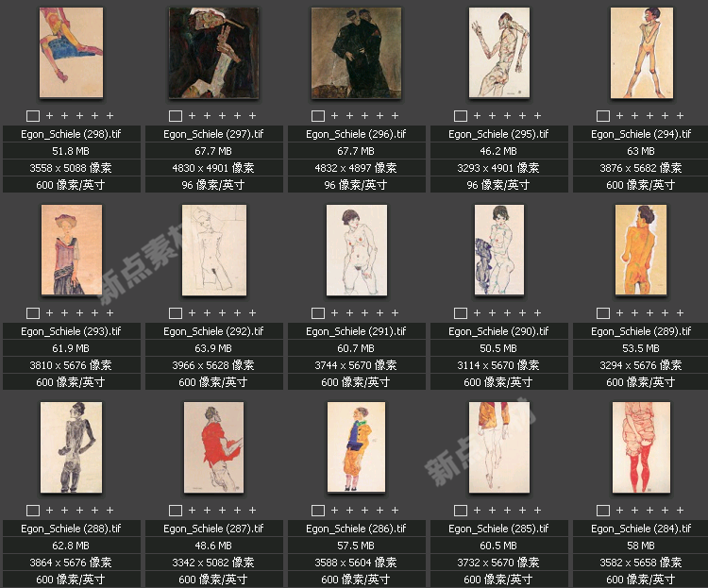Choose the Egon_Schiele (289).tif thumbnail

pyautogui.click(x=641, y=250)
